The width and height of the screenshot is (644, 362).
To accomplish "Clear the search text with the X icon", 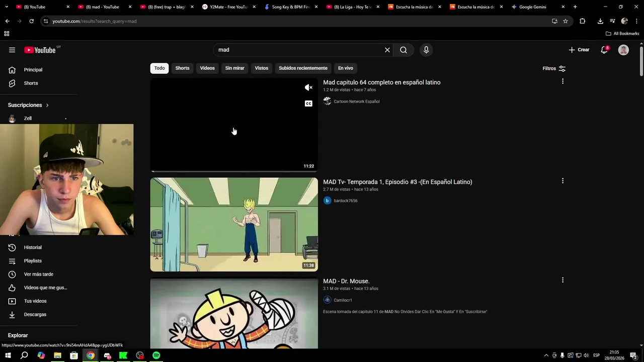I will (x=387, y=50).
